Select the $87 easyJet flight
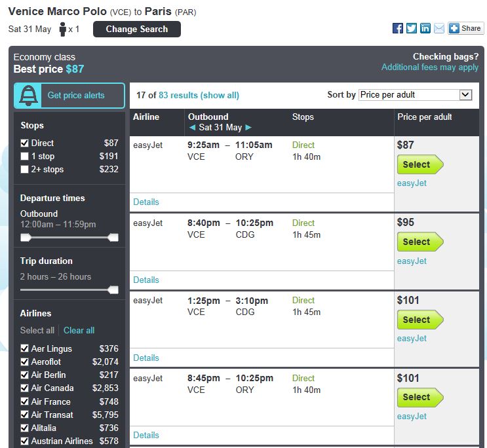 (420, 164)
